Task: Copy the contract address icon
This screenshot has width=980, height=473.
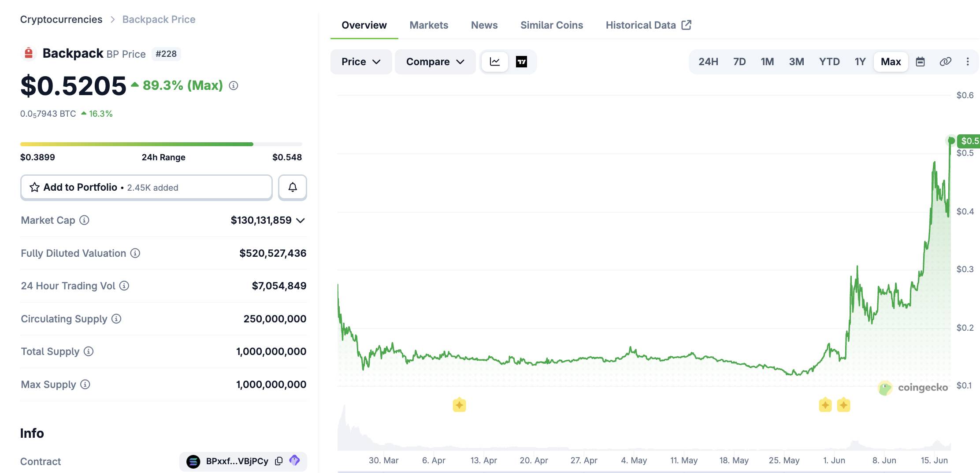Action: pos(278,461)
